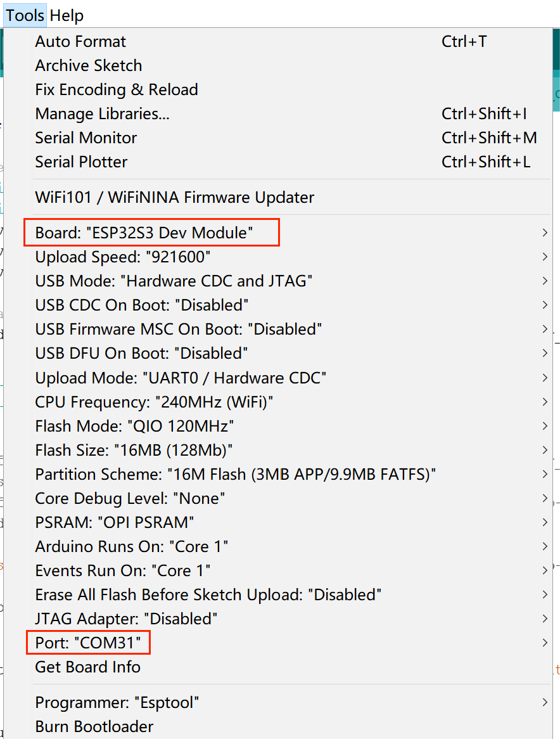Image resolution: width=560 pixels, height=739 pixels.
Task: Click the Tools menu header
Action: 25,16
